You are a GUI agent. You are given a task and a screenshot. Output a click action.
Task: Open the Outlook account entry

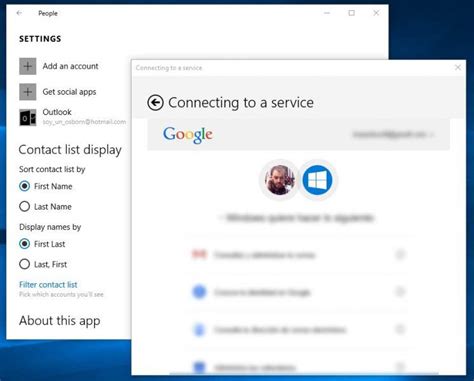coord(73,117)
